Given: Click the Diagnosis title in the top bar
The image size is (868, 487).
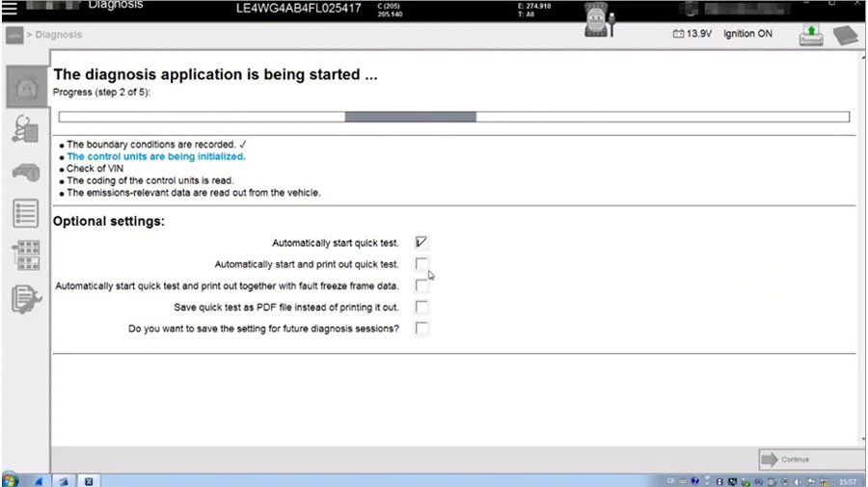Looking at the screenshot, I should pos(116,5).
